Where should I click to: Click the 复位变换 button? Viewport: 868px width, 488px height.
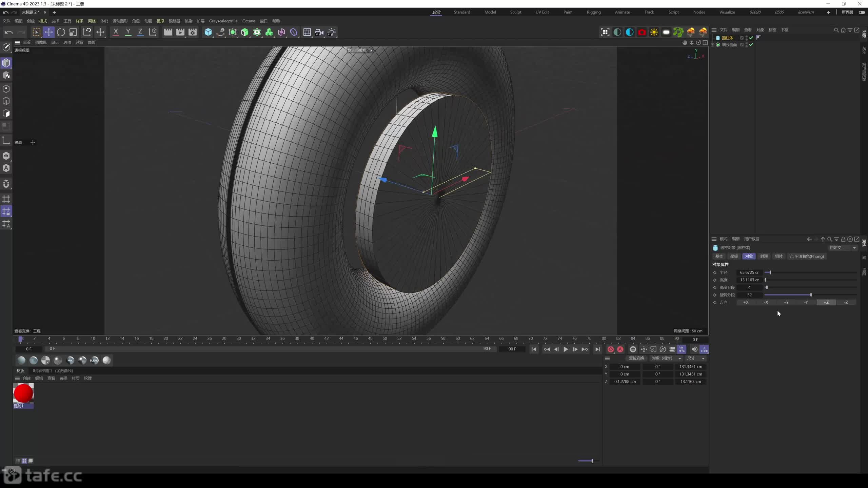636,358
